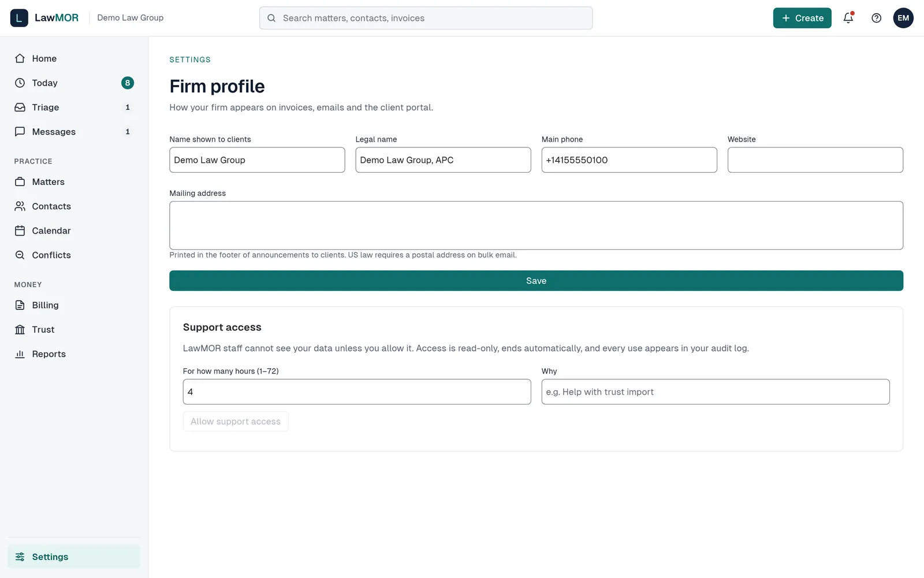Image resolution: width=924 pixels, height=578 pixels.
Task: Click the Calendar icon in sidebar
Action: (x=20, y=231)
